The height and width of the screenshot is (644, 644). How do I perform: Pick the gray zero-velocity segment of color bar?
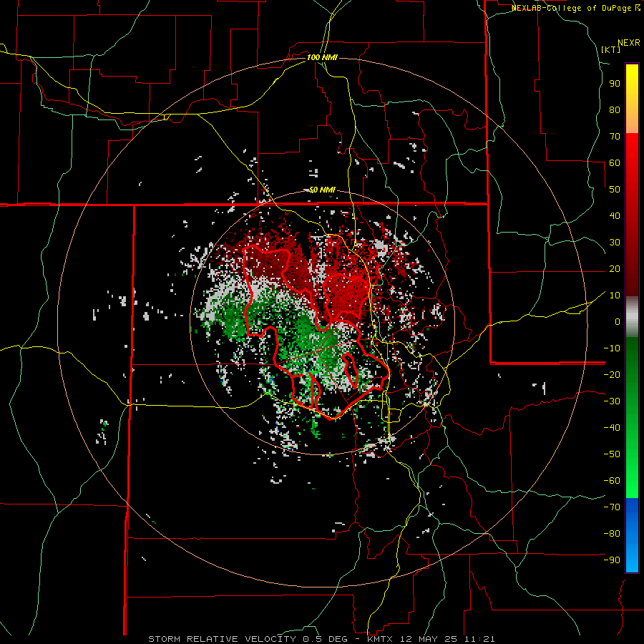(x=632, y=317)
